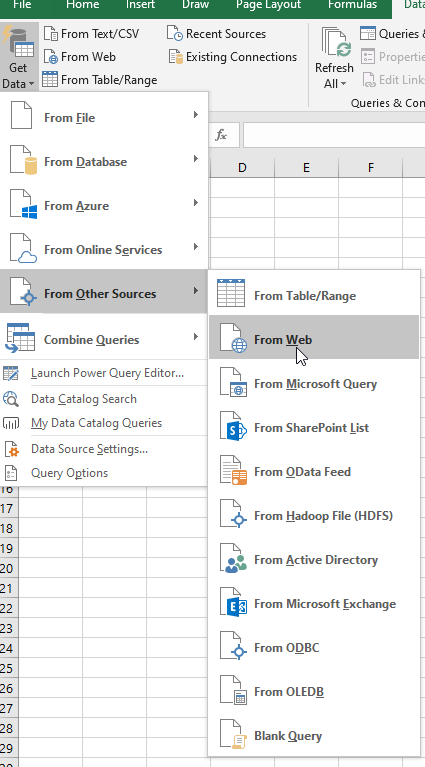Choose From Microsoft Exchange
This screenshot has width=425, height=767.
[314, 602]
